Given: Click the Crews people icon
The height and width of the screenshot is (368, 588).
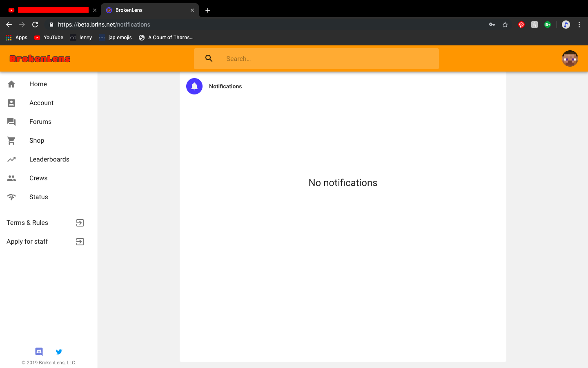Looking at the screenshot, I should point(11,178).
